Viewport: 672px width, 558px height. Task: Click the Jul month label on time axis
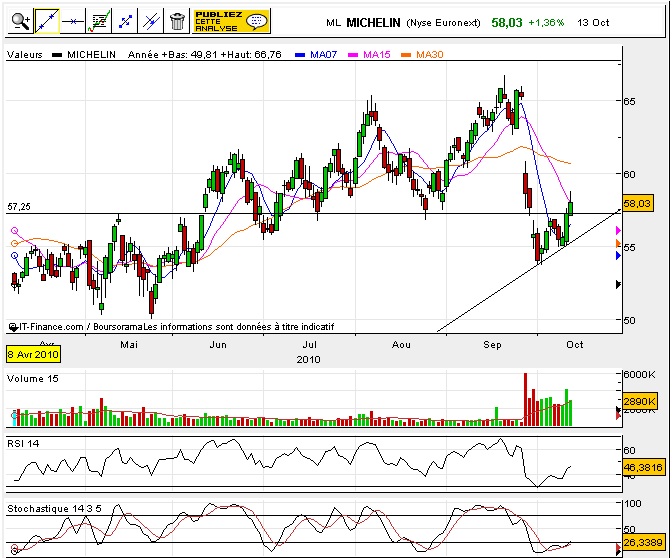pos(309,345)
